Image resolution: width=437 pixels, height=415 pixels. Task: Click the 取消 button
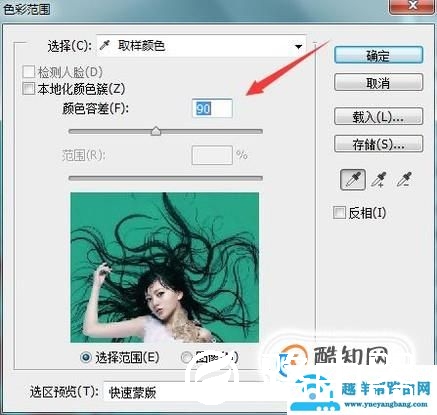[379, 82]
